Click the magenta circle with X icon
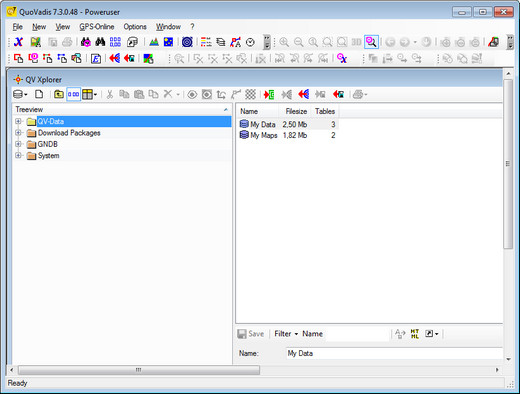This screenshot has height=394, width=520. point(342,59)
